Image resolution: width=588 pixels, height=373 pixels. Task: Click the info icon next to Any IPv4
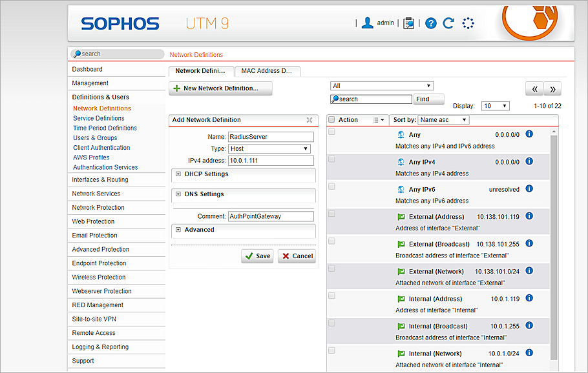(529, 161)
